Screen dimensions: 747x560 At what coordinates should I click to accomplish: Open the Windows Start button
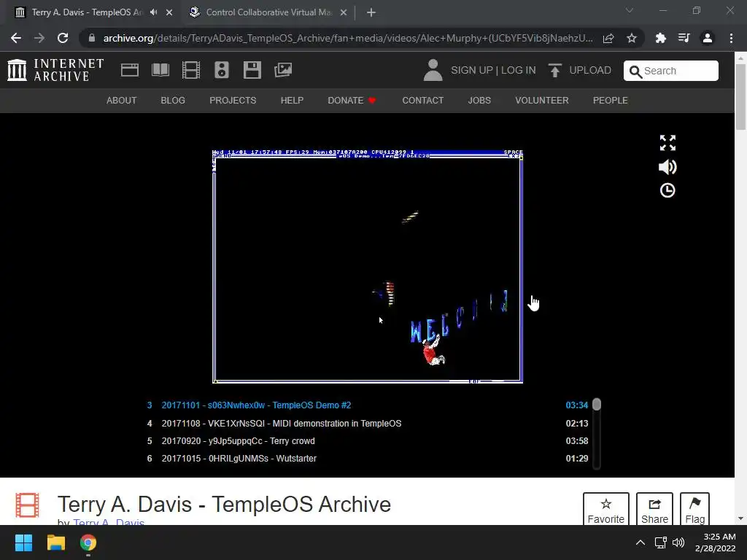[23, 542]
